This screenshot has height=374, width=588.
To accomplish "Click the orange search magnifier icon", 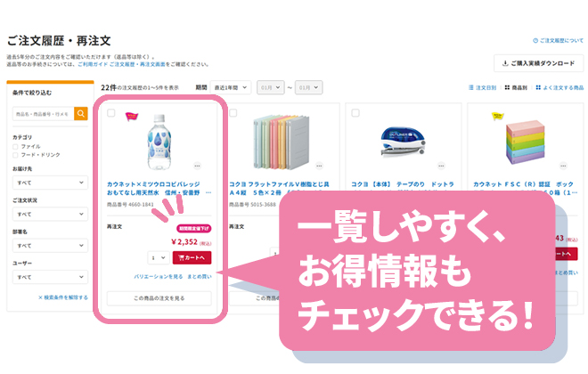I will (x=81, y=114).
